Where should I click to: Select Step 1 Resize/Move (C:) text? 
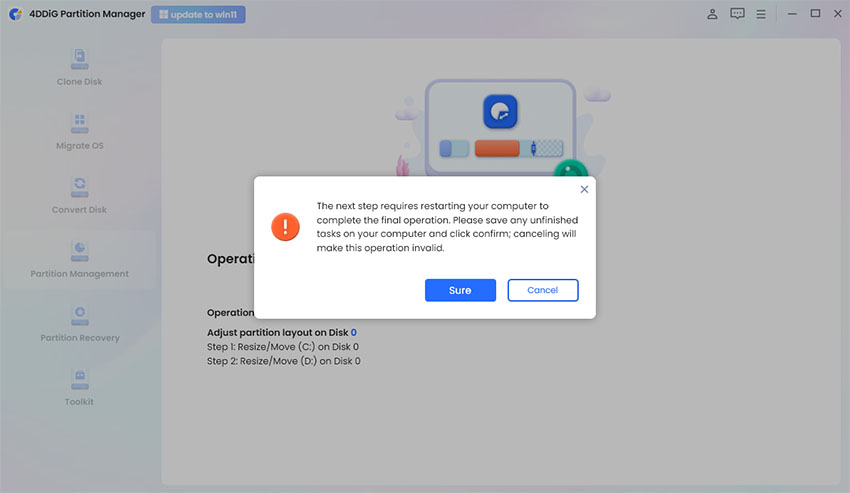click(282, 347)
